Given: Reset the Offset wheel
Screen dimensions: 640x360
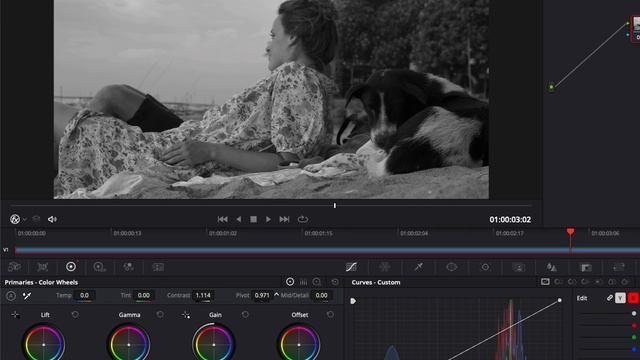Looking at the screenshot, I should [x=330, y=315].
